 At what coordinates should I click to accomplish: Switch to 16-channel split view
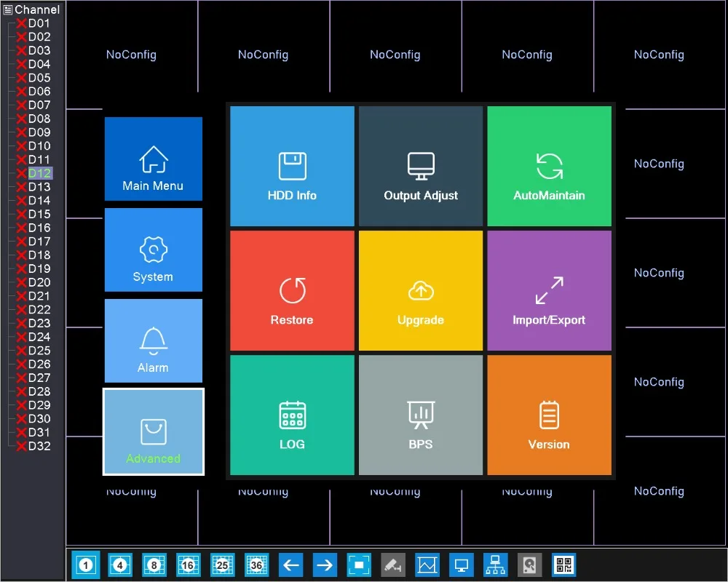(x=188, y=565)
